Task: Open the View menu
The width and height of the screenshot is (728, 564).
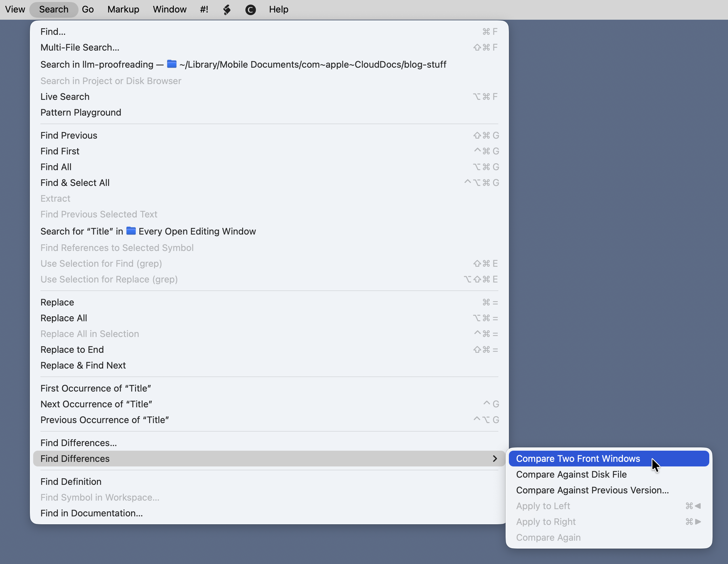Action: (15, 9)
